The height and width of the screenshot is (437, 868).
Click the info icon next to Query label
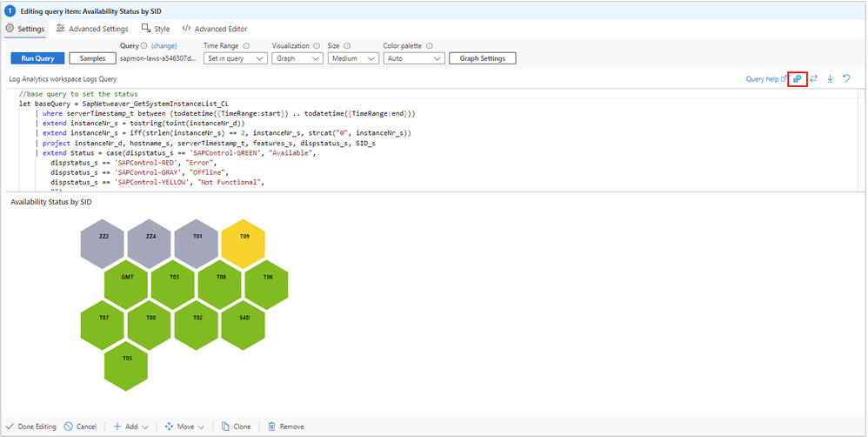144,46
